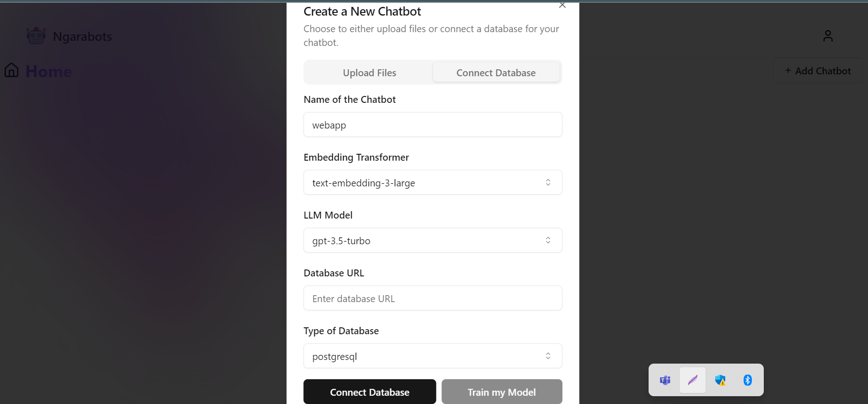The height and width of the screenshot is (404, 868).
Task: Click the Home heading link
Action: [49, 72]
